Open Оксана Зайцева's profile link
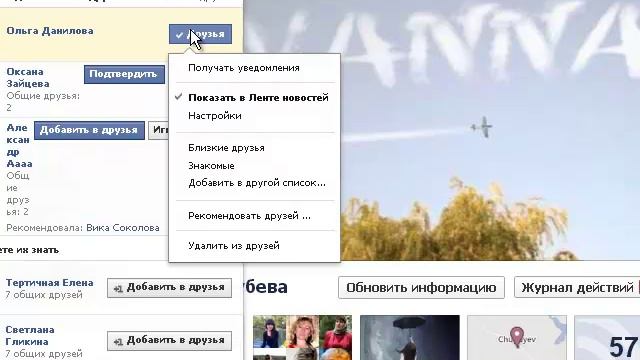 pyautogui.click(x=28, y=78)
